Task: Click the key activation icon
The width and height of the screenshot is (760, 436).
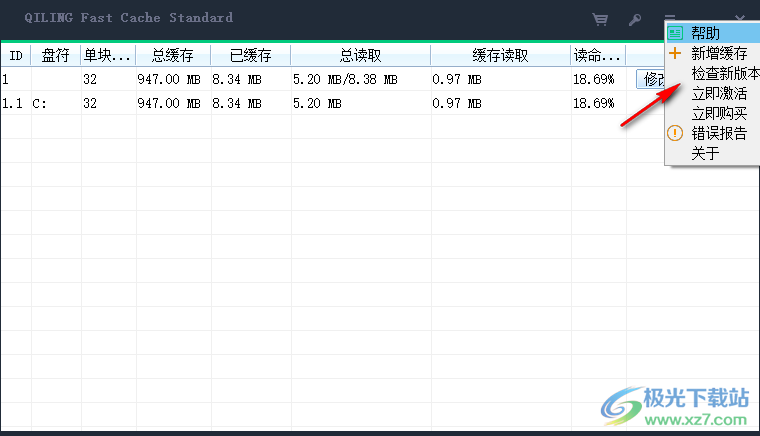Action: tap(635, 19)
